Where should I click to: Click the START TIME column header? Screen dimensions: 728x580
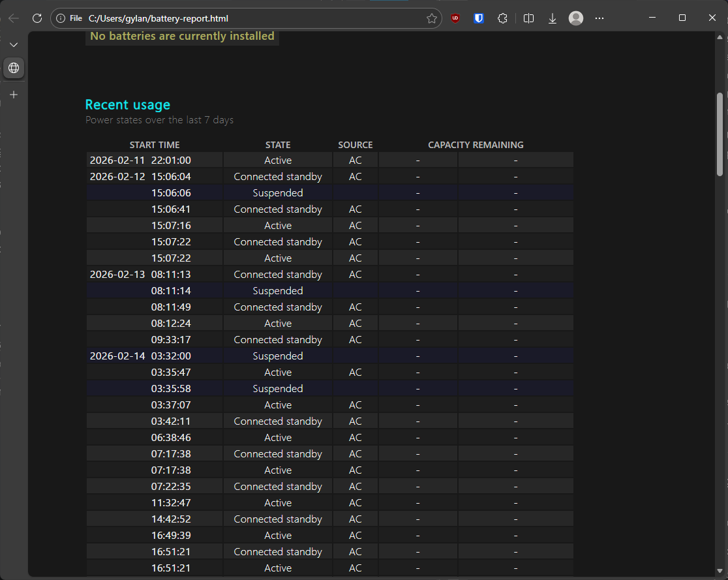click(155, 145)
